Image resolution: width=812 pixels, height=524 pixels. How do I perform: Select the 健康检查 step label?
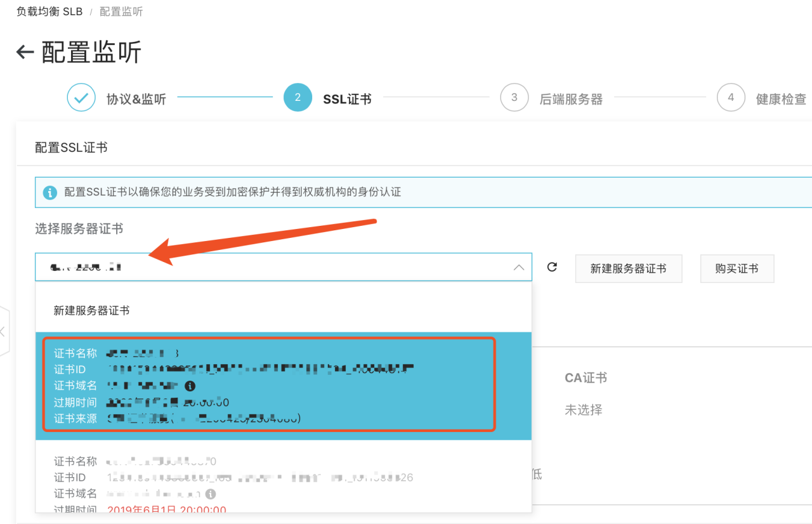(x=781, y=99)
